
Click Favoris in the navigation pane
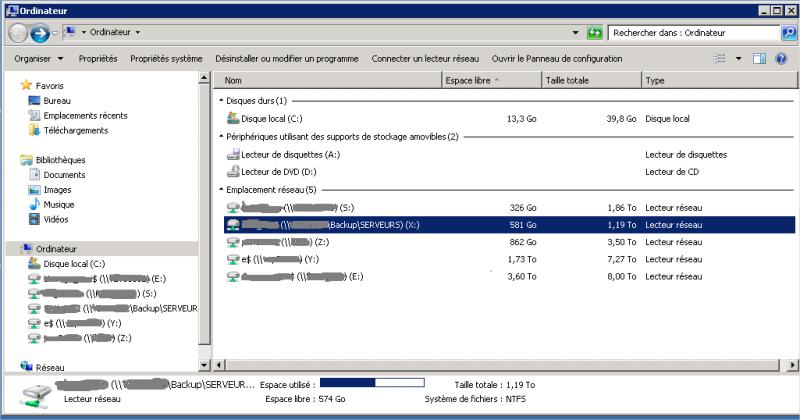49,86
